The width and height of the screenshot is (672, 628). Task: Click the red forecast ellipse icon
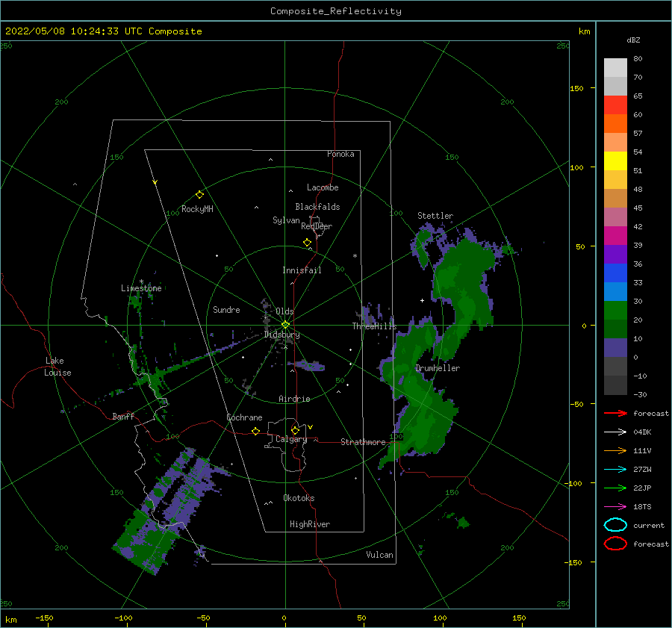coord(615,544)
